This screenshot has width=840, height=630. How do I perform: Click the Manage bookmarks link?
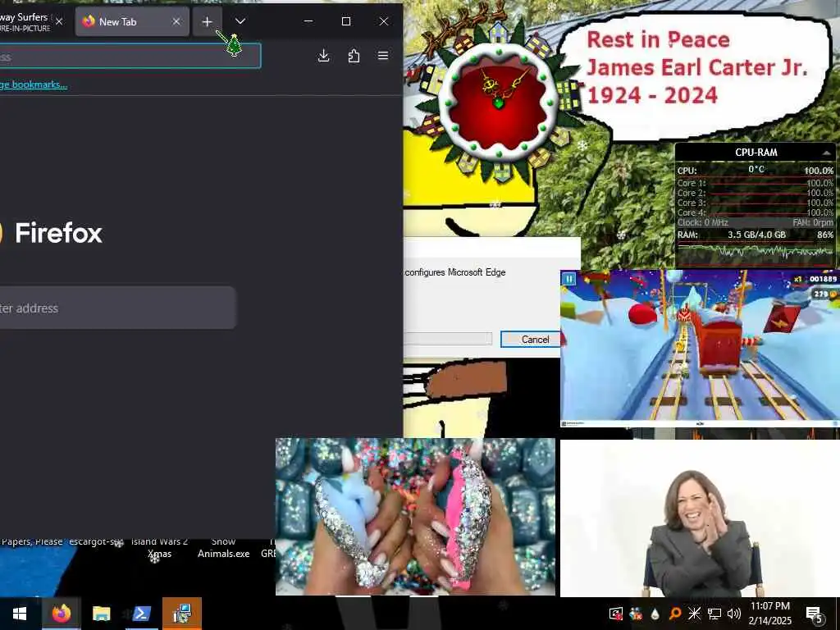[x=33, y=84]
